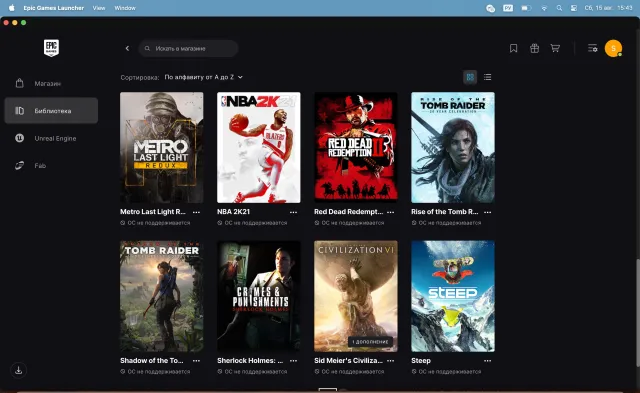Open the Магазин sidebar tab

(x=51, y=83)
